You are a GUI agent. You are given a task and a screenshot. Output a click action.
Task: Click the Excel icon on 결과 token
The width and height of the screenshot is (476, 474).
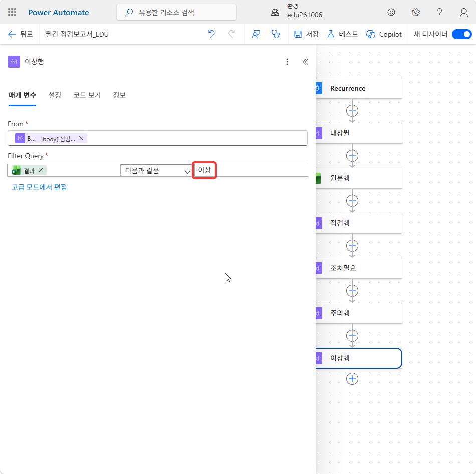click(x=16, y=171)
